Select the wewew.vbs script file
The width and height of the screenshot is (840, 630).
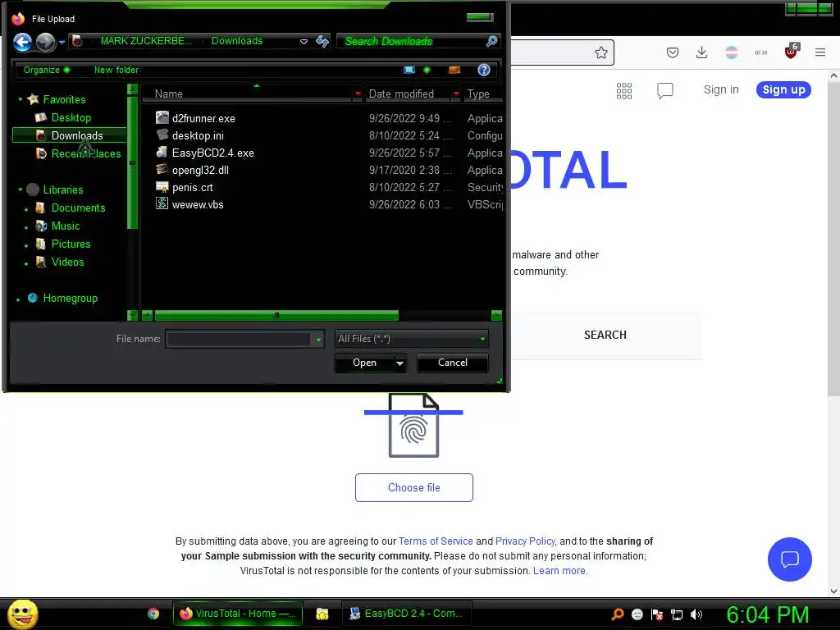(197, 204)
